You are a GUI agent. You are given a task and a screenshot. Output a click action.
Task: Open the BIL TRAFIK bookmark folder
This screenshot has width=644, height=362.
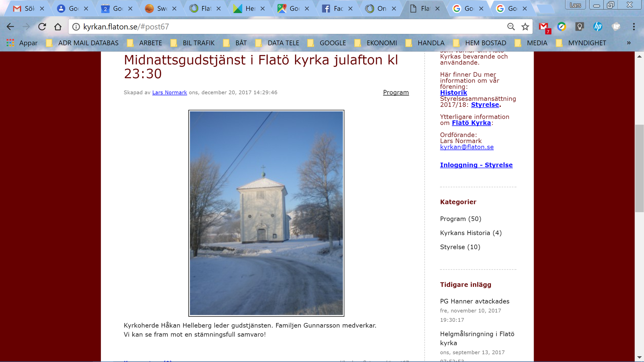click(192, 43)
